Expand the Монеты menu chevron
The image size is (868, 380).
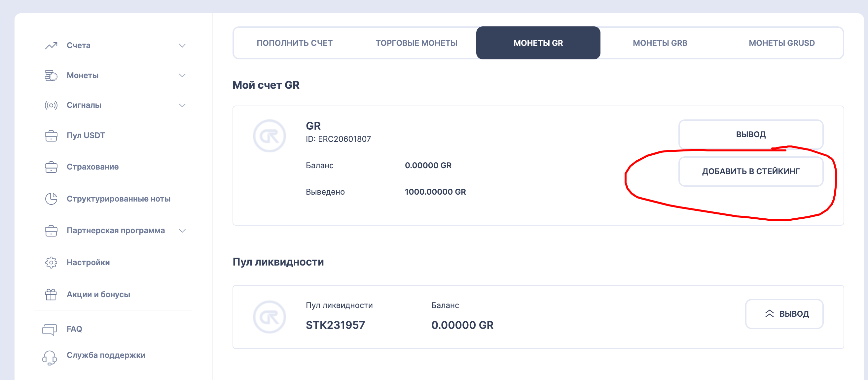tap(182, 76)
